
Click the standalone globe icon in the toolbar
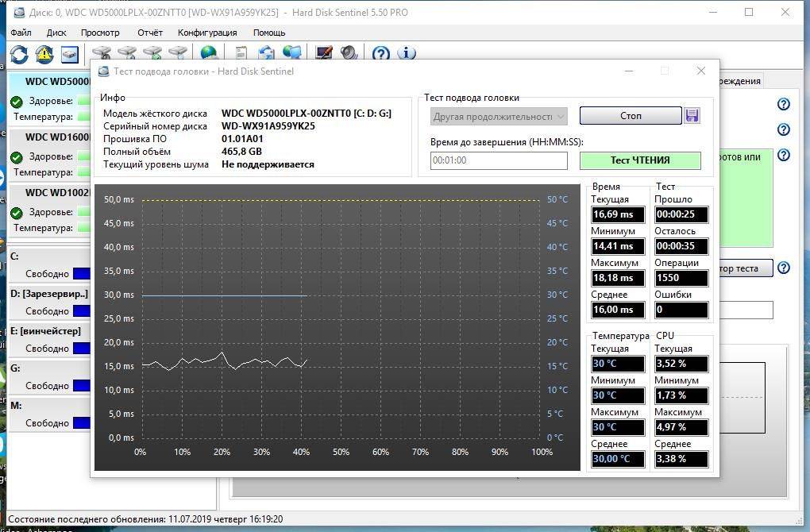click(209, 52)
